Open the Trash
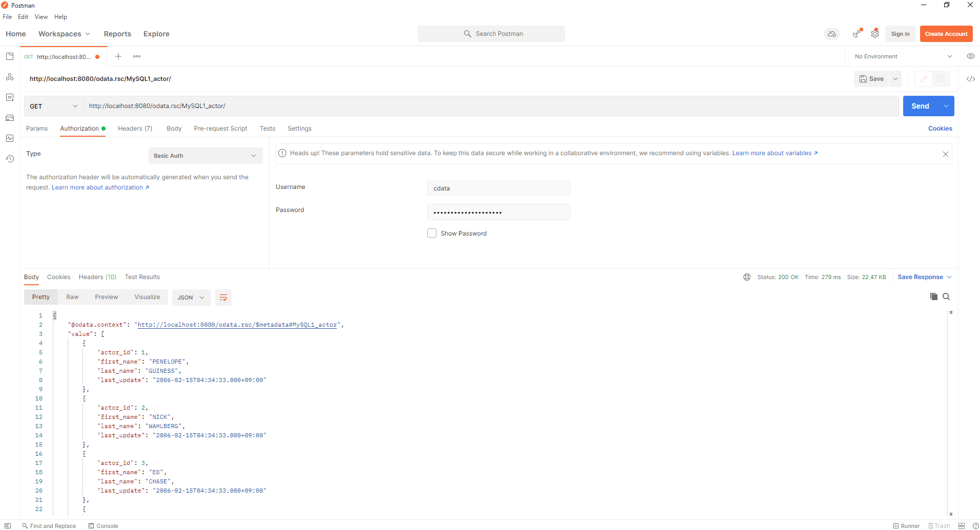 coord(939,526)
